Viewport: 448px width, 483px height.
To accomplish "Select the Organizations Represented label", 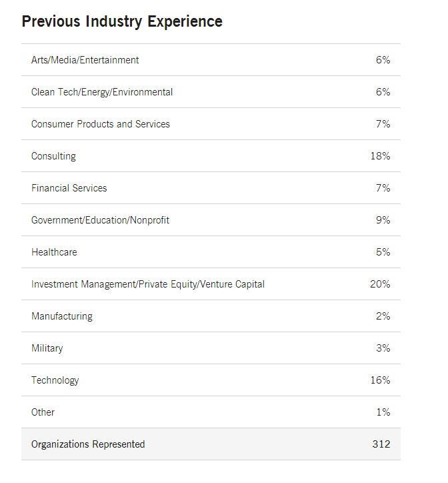I will (x=88, y=444).
